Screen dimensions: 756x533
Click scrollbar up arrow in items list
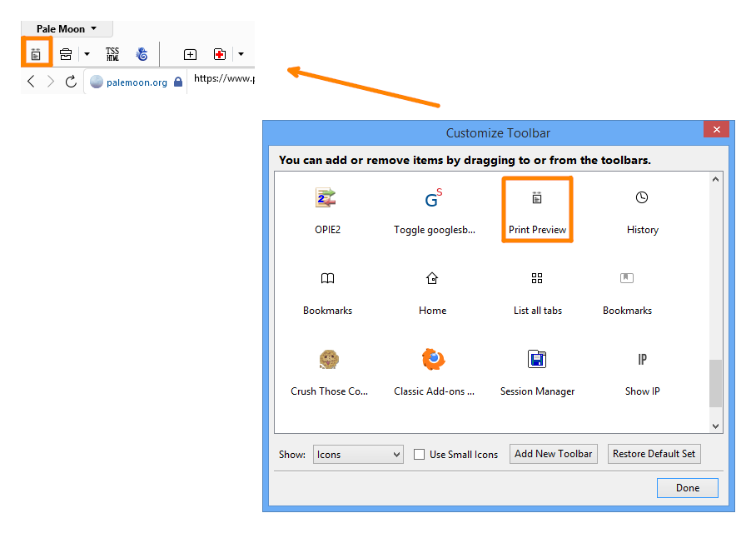click(715, 179)
